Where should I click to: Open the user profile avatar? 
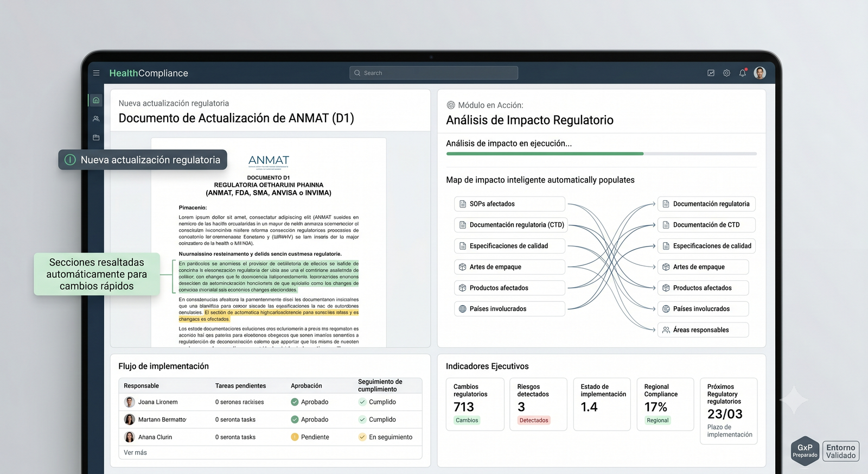760,73
